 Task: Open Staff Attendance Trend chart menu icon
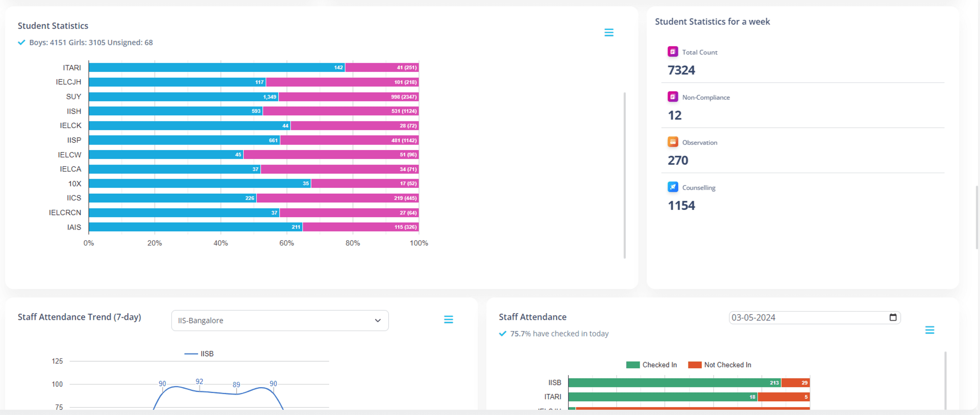448,319
